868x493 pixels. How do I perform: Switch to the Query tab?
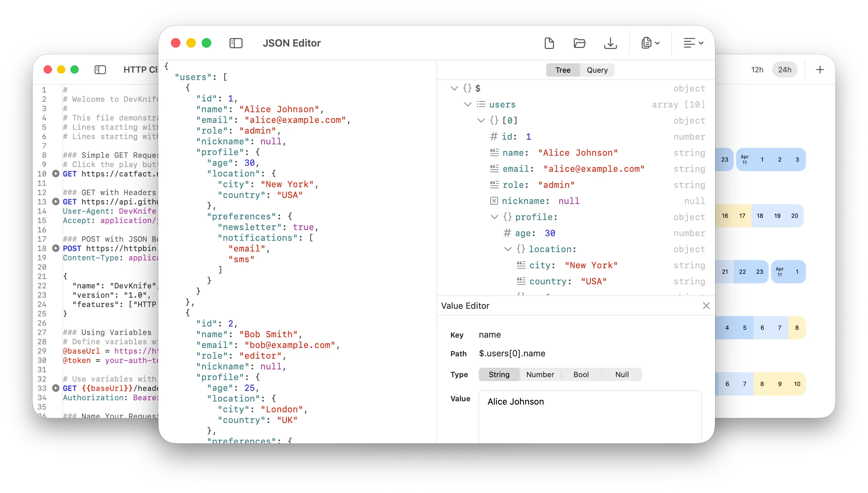tap(597, 70)
